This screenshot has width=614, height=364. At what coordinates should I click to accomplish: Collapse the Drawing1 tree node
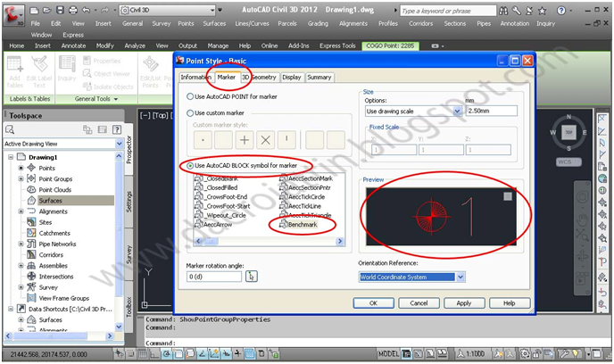pyautogui.click(x=11, y=157)
